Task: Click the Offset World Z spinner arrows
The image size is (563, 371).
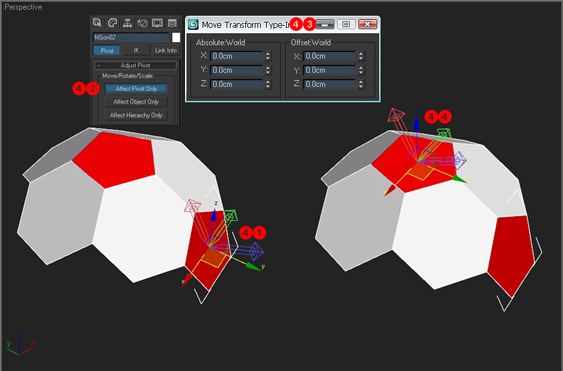Action: pos(361,84)
